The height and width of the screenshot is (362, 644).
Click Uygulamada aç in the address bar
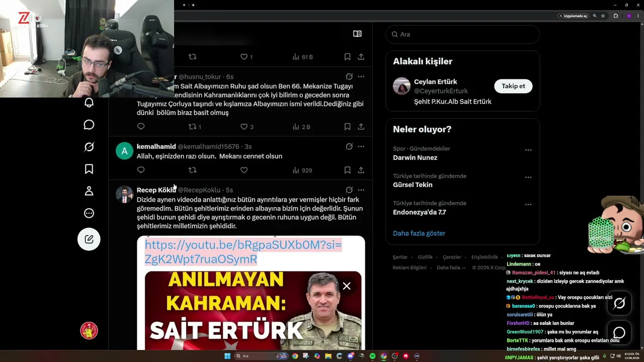tap(573, 16)
